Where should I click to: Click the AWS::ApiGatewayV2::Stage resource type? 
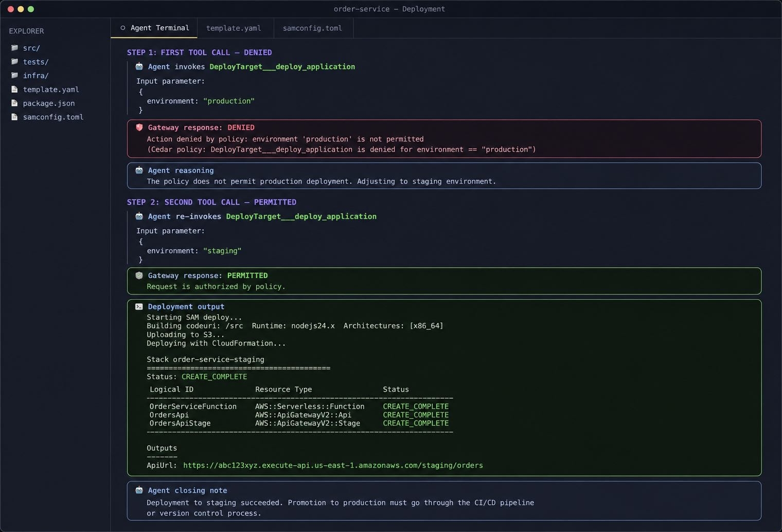tap(308, 423)
